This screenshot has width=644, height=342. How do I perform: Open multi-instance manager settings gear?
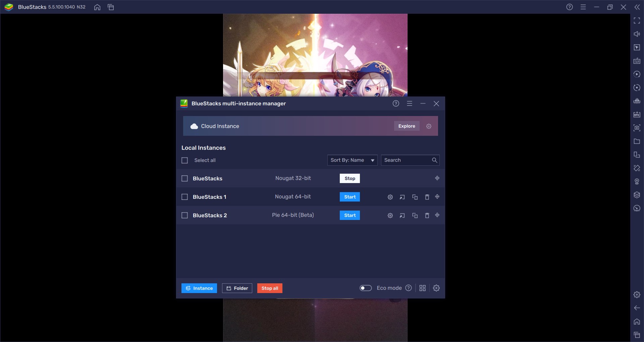point(436,288)
